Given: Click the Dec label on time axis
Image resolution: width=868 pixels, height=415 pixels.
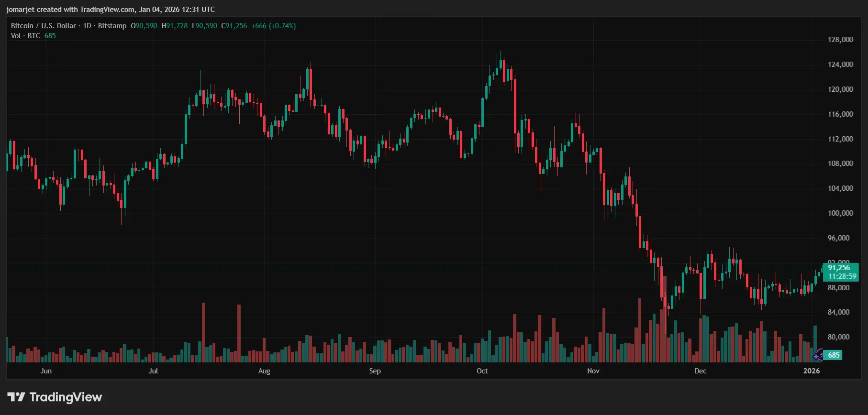Looking at the screenshot, I should point(701,371).
